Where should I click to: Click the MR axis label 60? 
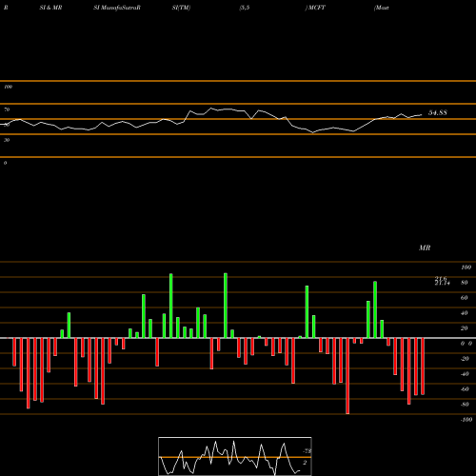click(x=465, y=298)
